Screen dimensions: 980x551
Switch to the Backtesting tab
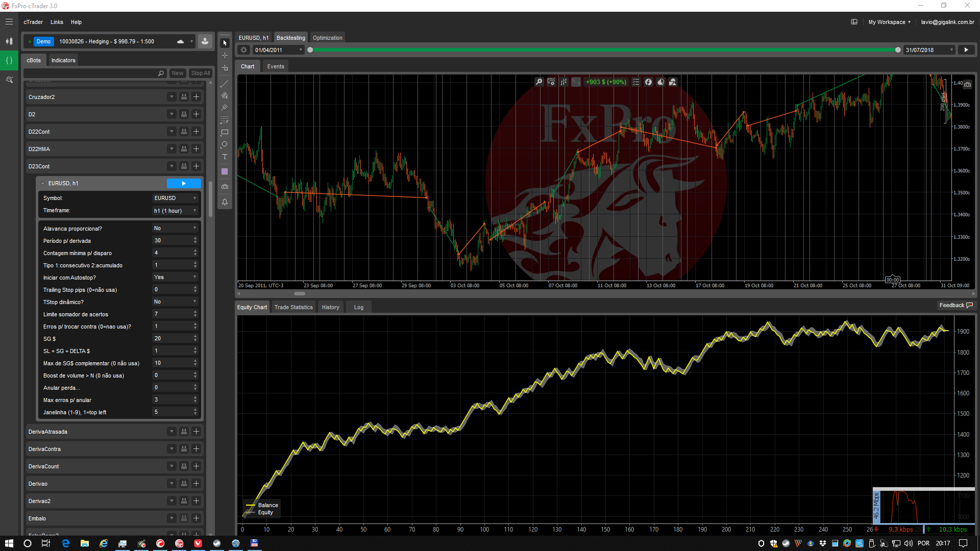tap(290, 38)
